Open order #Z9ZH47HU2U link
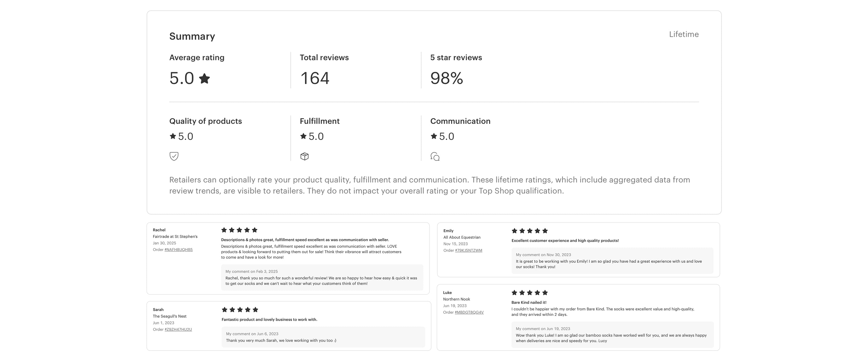 pyautogui.click(x=178, y=330)
